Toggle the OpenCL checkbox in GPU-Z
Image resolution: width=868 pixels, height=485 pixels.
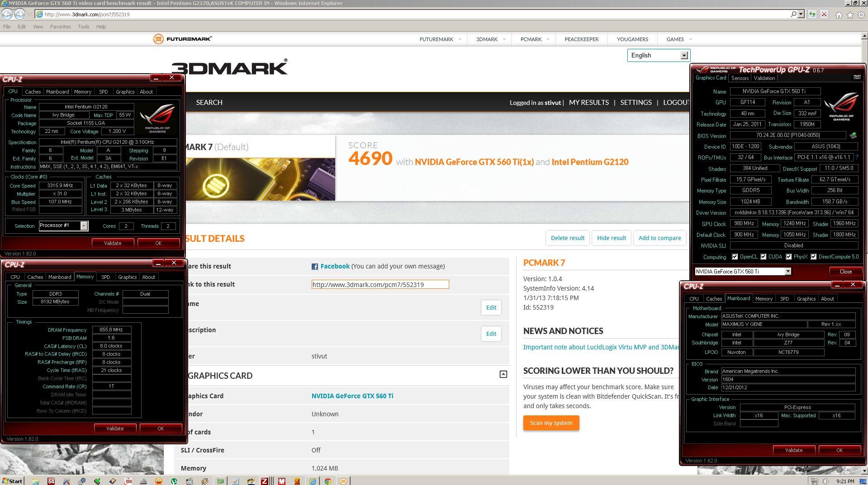point(735,257)
